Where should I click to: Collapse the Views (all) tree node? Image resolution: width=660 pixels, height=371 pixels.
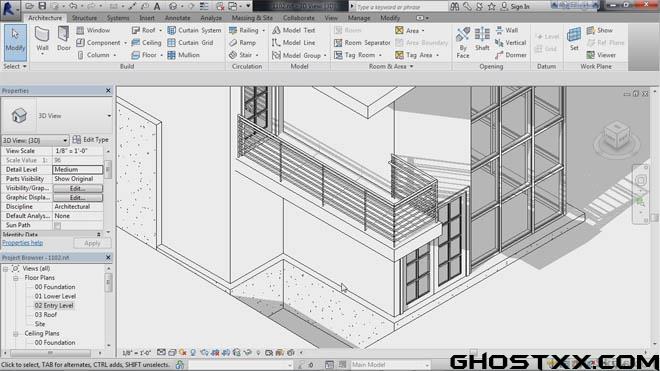(6, 269)
